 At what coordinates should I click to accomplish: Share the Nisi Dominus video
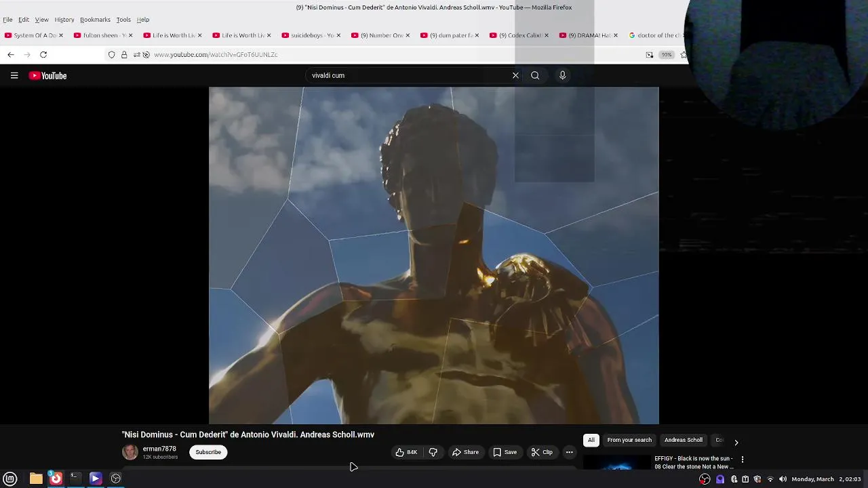point(465,452)
